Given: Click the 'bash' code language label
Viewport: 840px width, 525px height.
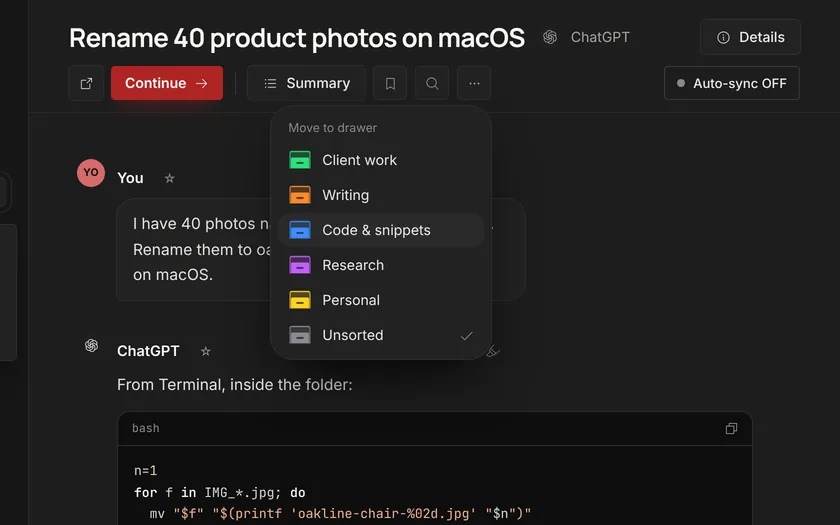Looking at the screenshot, I should click(146, 428).
